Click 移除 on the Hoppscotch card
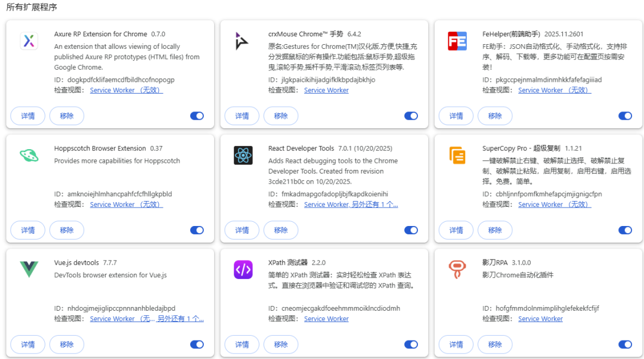The width and height of the screenshot is (644, 359). click(67, 230)
